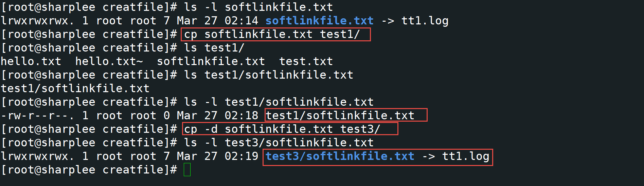Click the 02:19 timestamp
This screenshot has width=644, height=186.
pyautogui.click(x=241, y=156)
